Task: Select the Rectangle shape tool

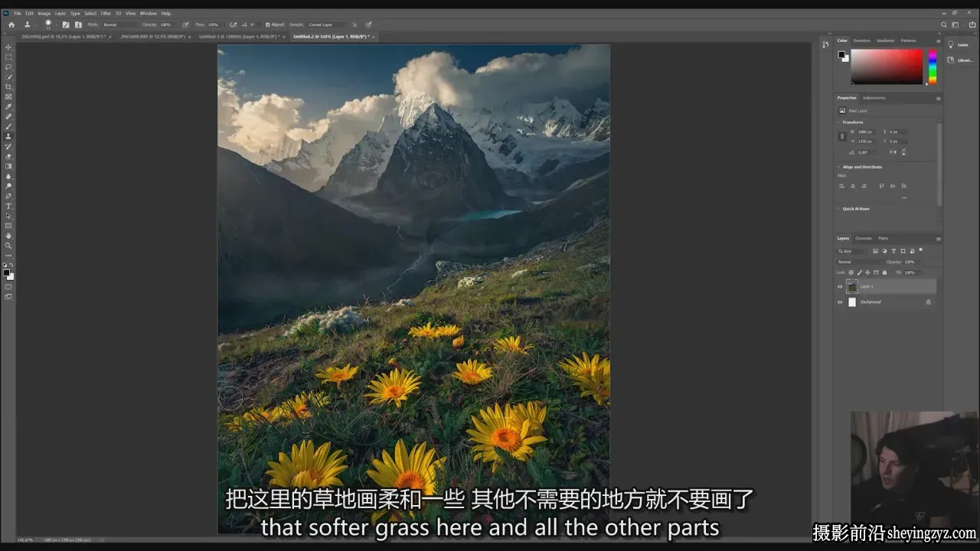Action: (x=8, y=226)
